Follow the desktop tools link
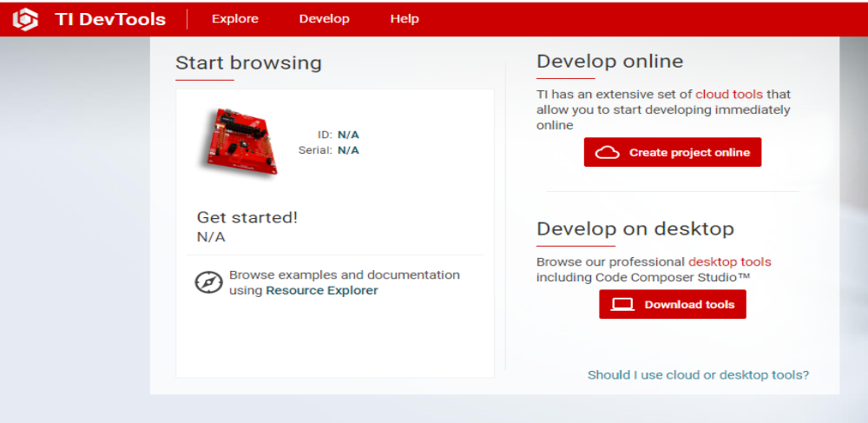 tap(730, 261)
